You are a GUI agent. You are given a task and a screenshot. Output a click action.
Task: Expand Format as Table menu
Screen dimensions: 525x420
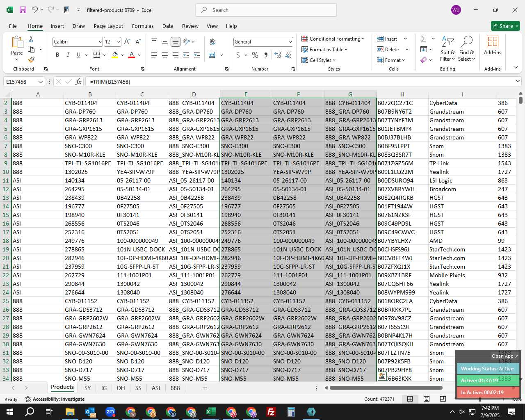(x=324, y=49)
